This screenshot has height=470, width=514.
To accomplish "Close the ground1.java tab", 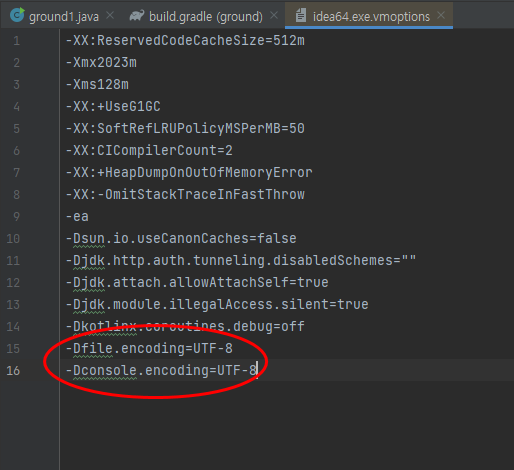I will tap(110, 15).
